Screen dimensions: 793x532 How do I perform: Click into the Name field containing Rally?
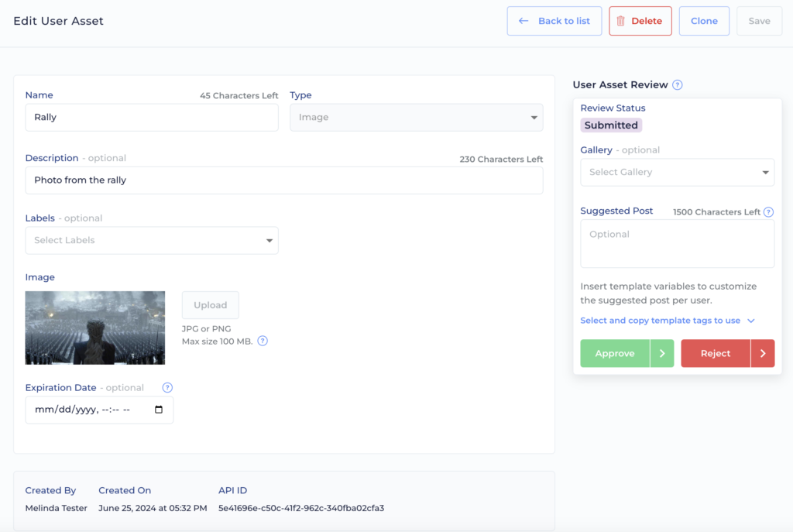click(x=152, y=118)
